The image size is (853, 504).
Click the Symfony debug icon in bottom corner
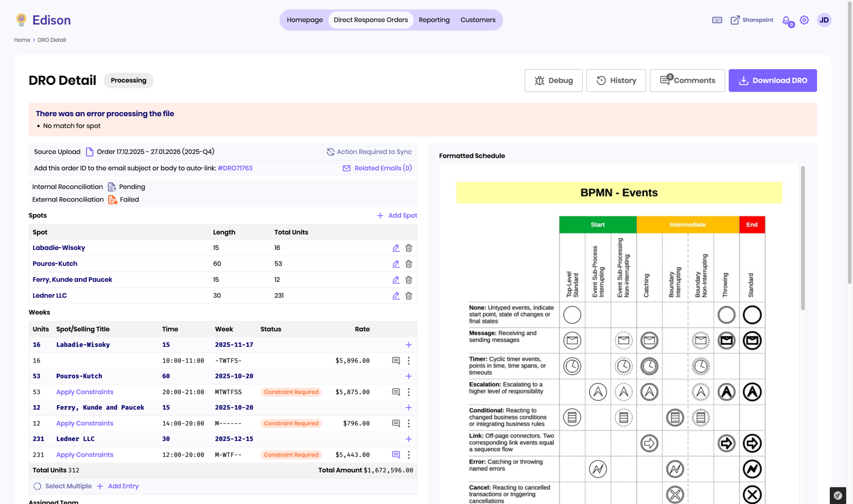[x=838, y=495]
